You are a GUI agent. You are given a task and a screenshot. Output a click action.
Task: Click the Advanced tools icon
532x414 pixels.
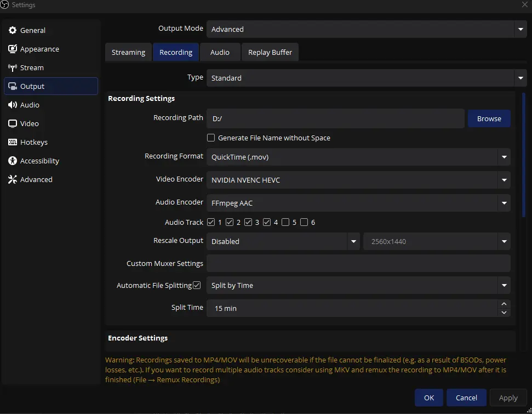(x=13, y=180)
